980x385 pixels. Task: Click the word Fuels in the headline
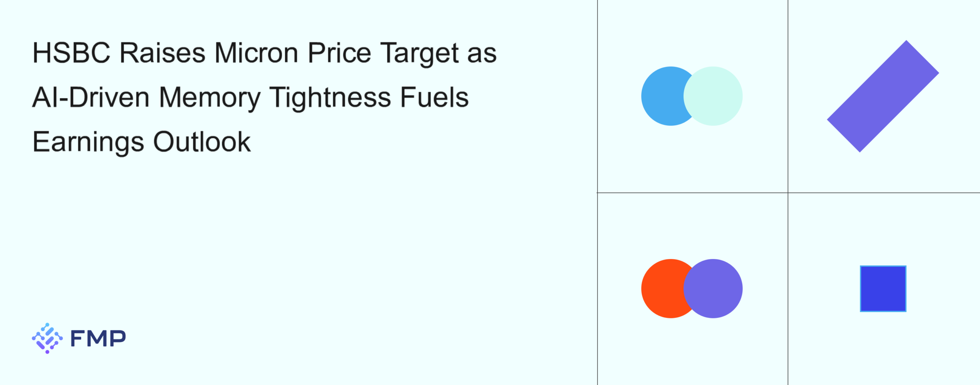[434, 97]
